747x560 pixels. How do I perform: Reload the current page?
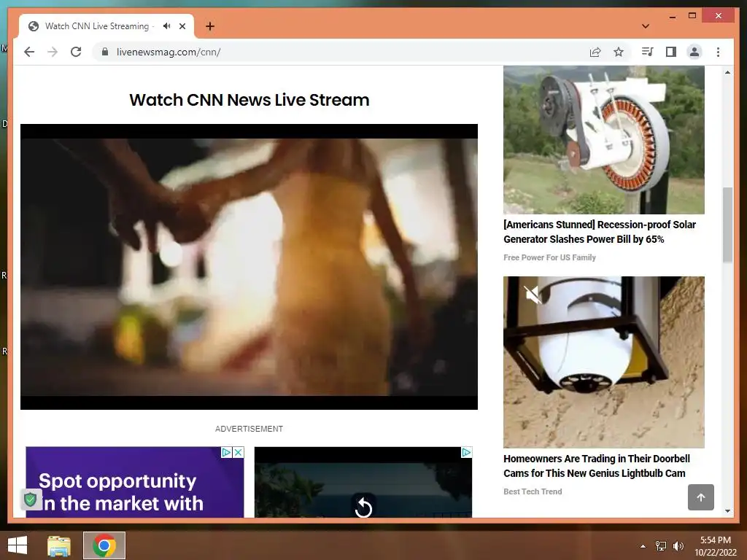tap(76, 52)
